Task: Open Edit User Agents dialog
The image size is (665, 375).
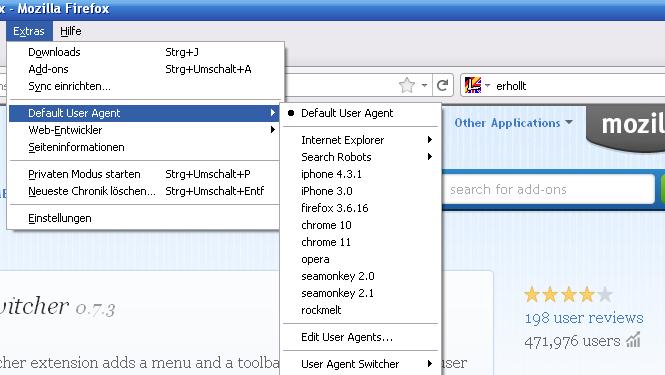Action: coord(360,337)
